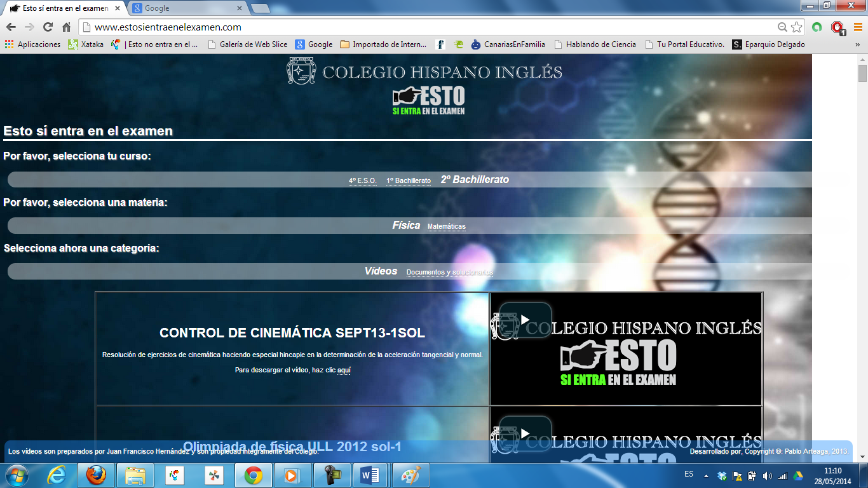Expand the 'Importado de Intern...' bookmark folder
Viewport: 868px width, 488px height.
[x=384, y=44]
